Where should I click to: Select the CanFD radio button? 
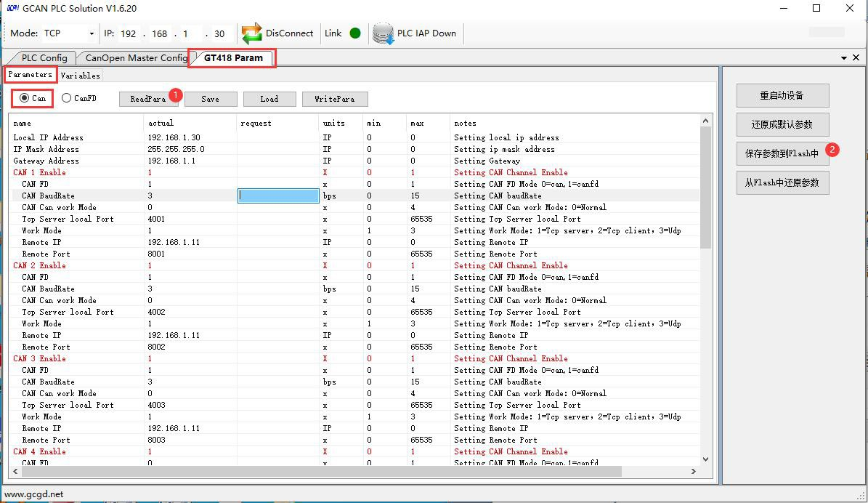click(67, 98)
